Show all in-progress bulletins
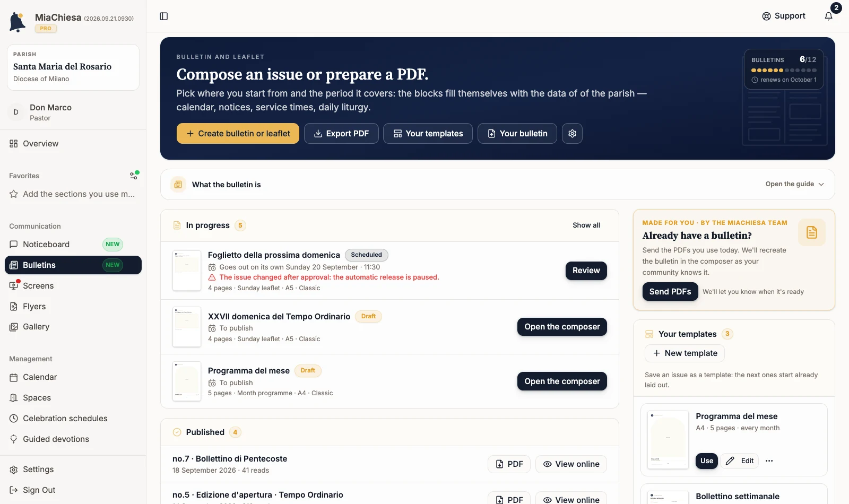 point(586,225)
